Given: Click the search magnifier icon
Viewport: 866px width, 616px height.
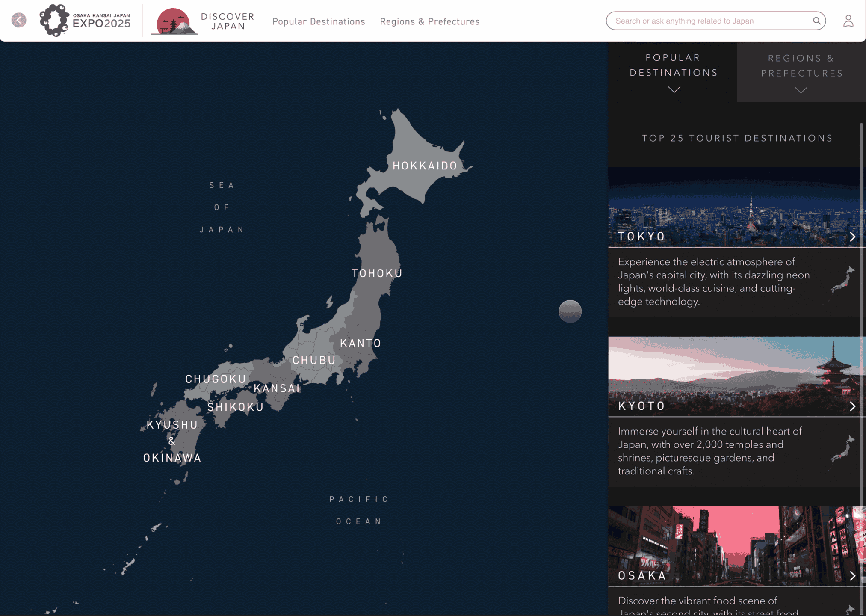Looking at the screenshot, I should tap(816, 21).
